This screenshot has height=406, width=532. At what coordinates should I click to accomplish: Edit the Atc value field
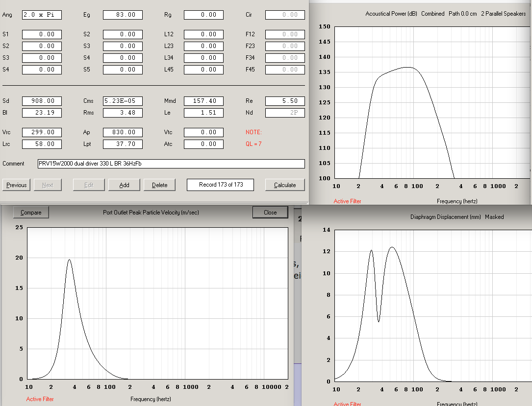203,144
